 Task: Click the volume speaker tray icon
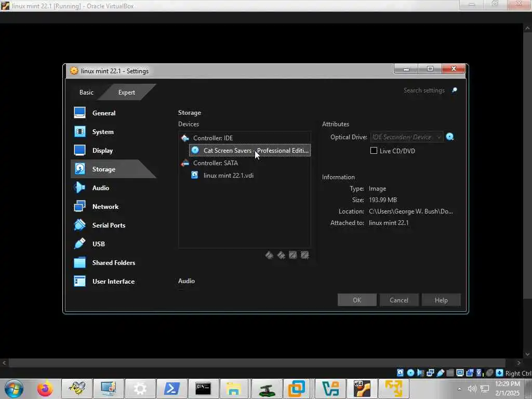(x=472, y=389)
